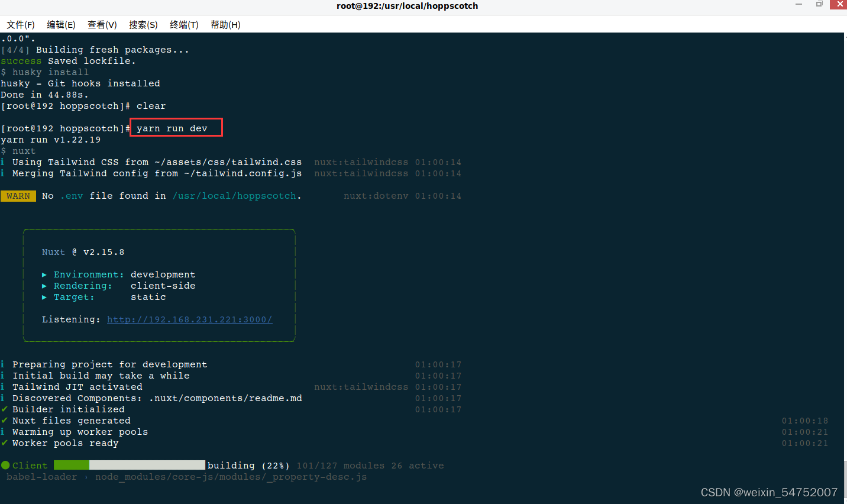Screen dimensions: 847x504
Task: Select the CSDN @weixin_54752007 watermark text
Action: 769,492
